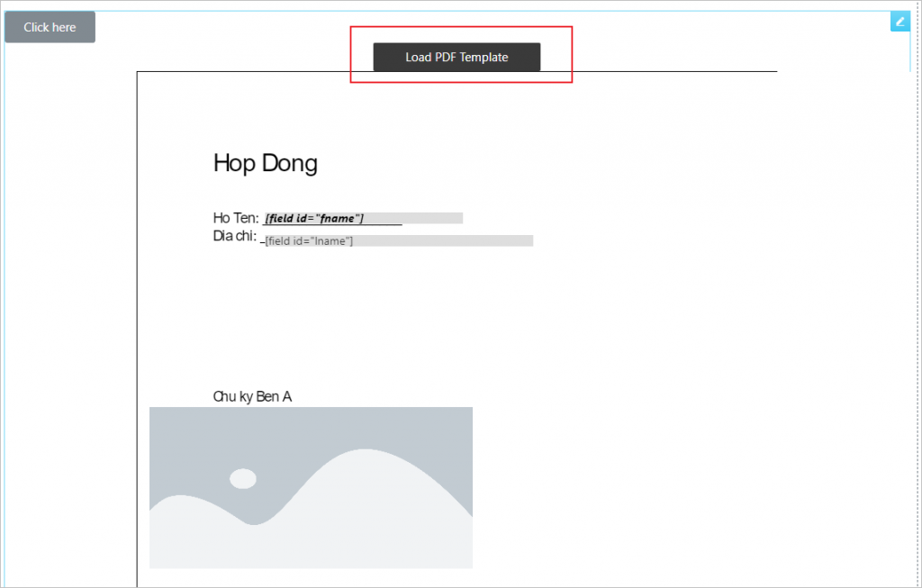Select the lname field next to Dia chi
Screen dimensions: 922x588
398,240
